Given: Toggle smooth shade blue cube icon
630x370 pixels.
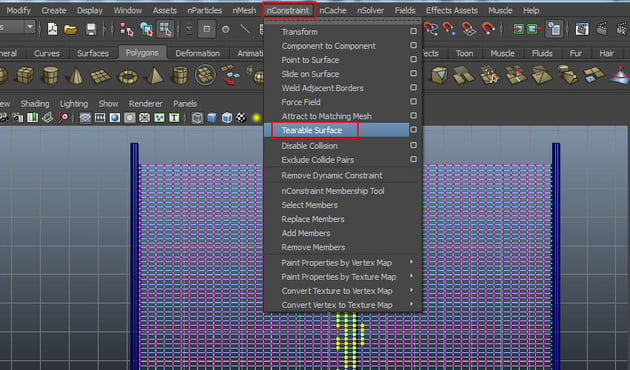Looking at the screenshot, I should pos(212,118).
